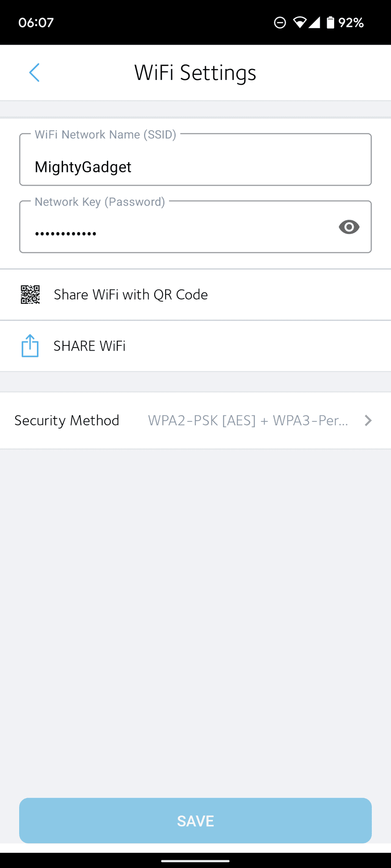Open WPA2-PSK [AES] + WPA3 security value
This screenshot has width=391, height=868.
tap(248, 421)
